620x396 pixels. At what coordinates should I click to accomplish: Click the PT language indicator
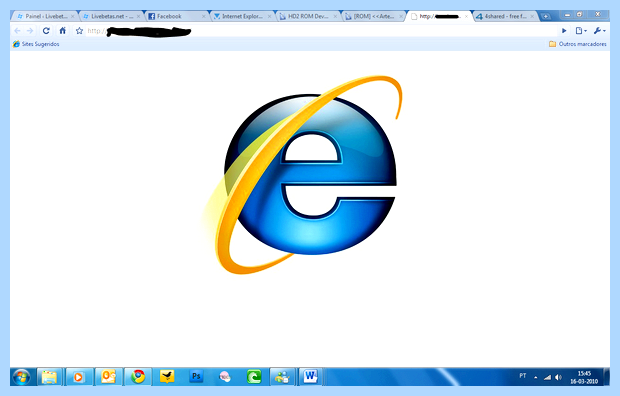[523, 376]
